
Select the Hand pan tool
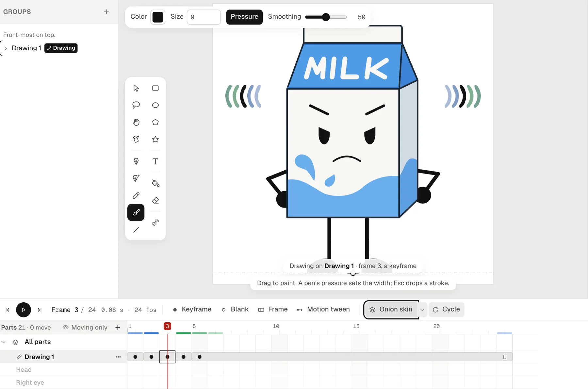click(x=136, y=122)
